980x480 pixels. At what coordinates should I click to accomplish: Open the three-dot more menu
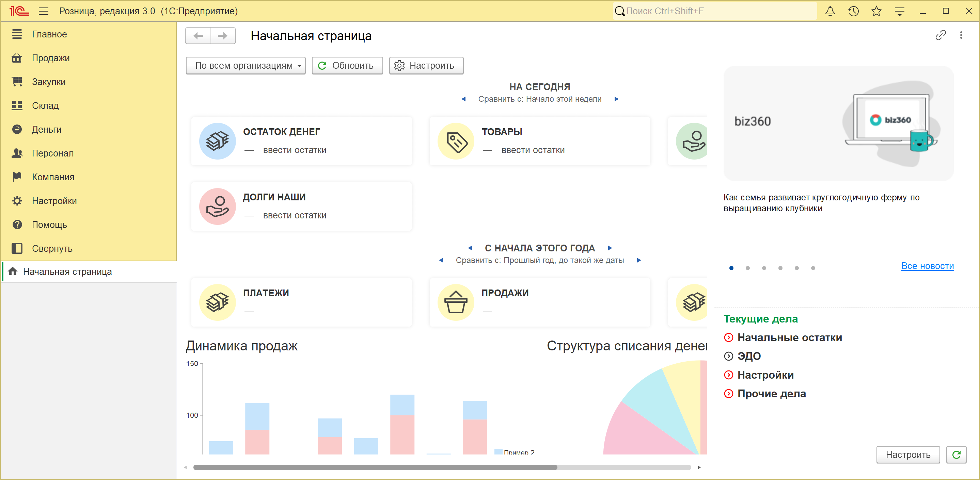(x=961, y=35)
